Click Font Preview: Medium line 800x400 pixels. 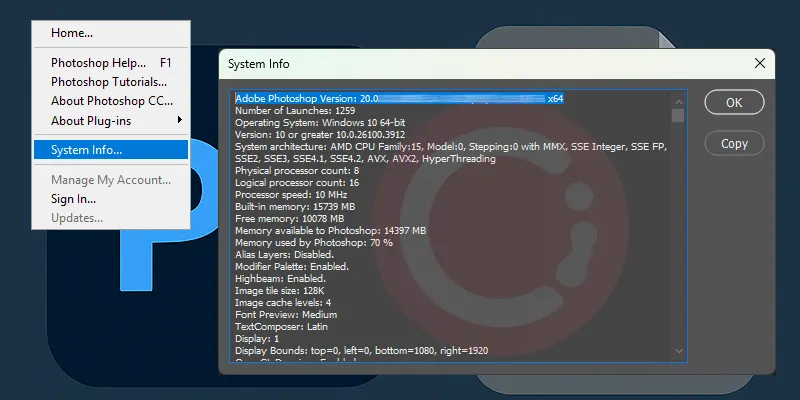pyautogui.click(x=286, y=315)
